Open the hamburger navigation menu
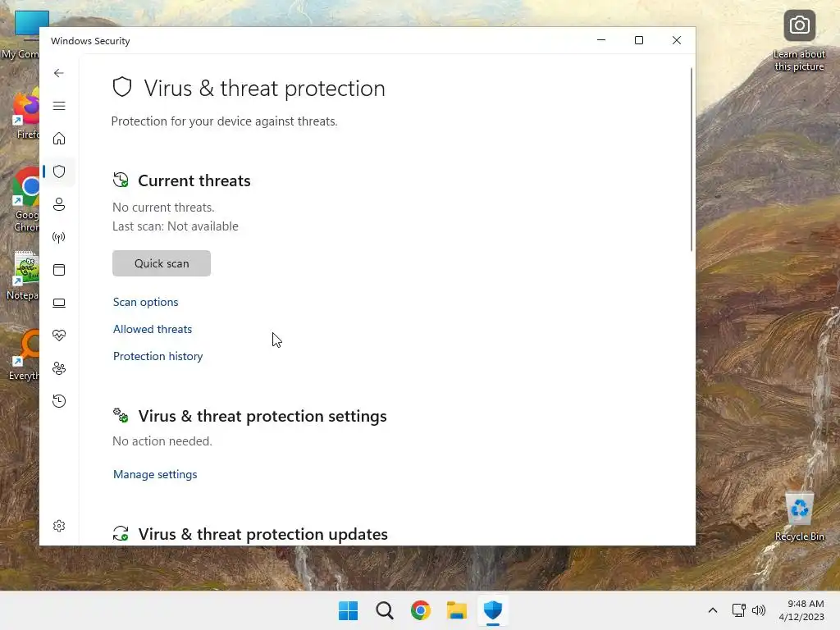Viewport: 840px width, 630px height. [x=59, y=106]
